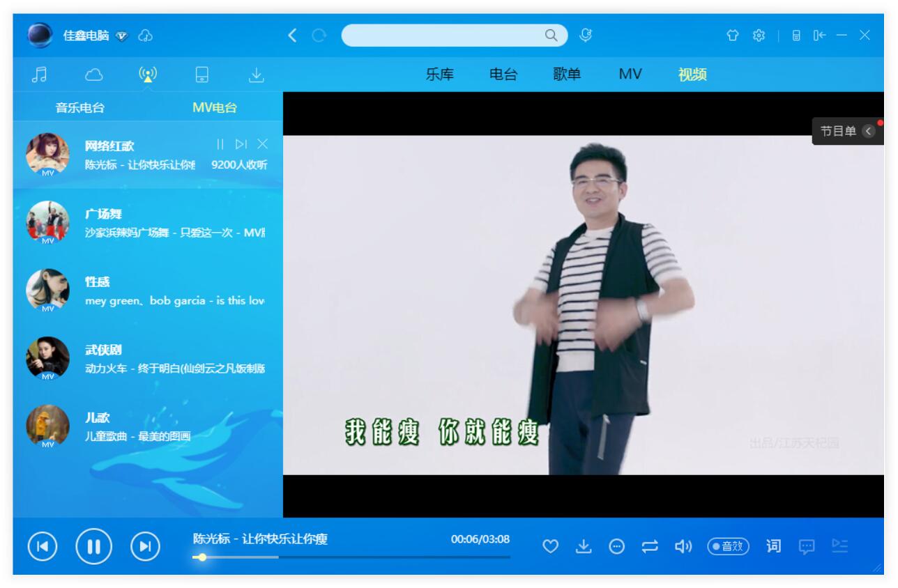The image size is (898, 588).
Task: Click the 广场舞 station title
Action: click(103, 214)
